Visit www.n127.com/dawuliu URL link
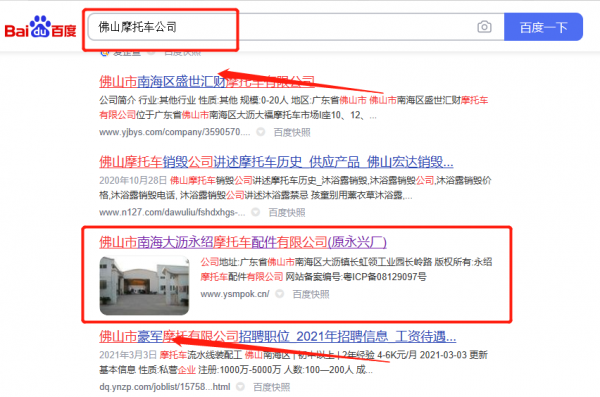The width and height of the screenshot is (600, 397). click(x=172, y=212)
